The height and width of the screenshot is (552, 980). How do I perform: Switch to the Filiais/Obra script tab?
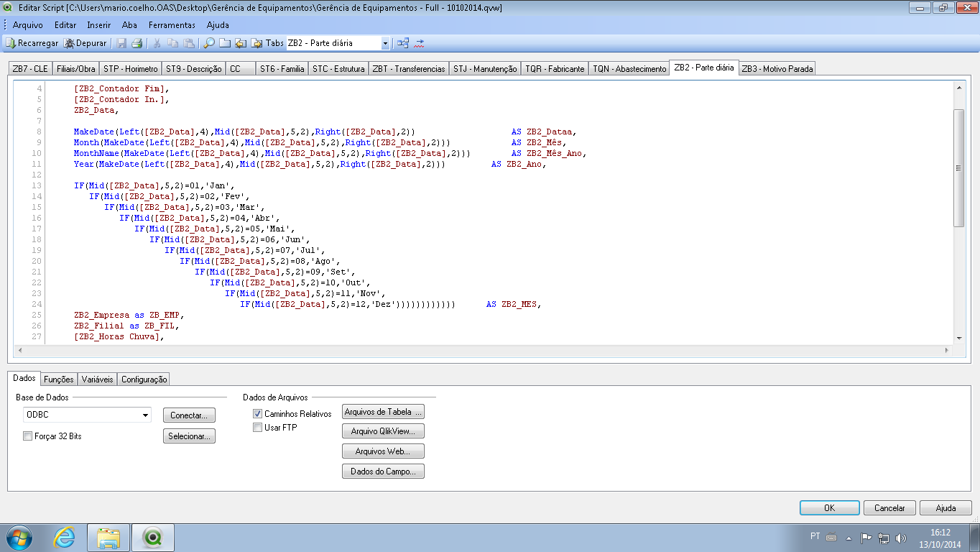(75, 69)
